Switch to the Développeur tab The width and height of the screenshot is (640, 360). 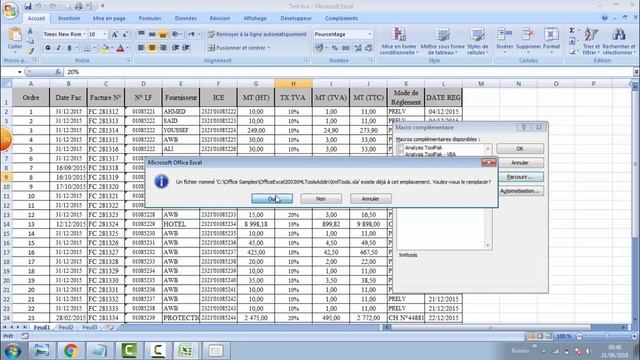296,18
